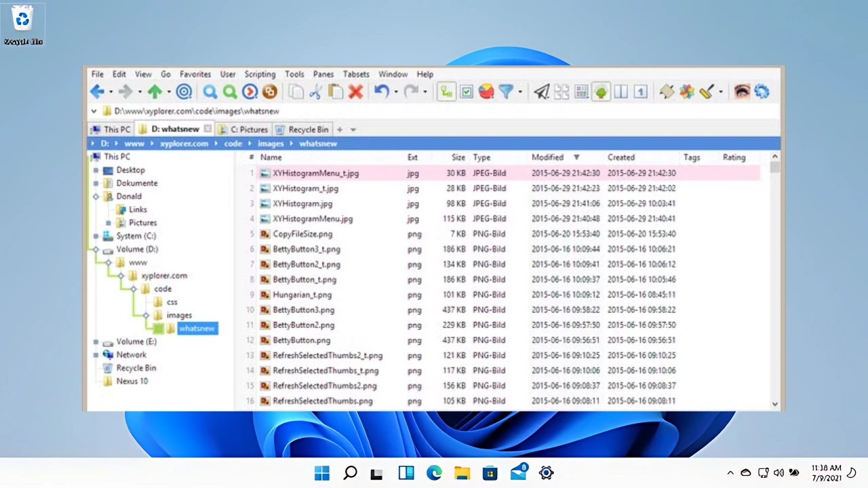
Task: Click the green magnifier search icon
Action: click(x=230, y=91)
